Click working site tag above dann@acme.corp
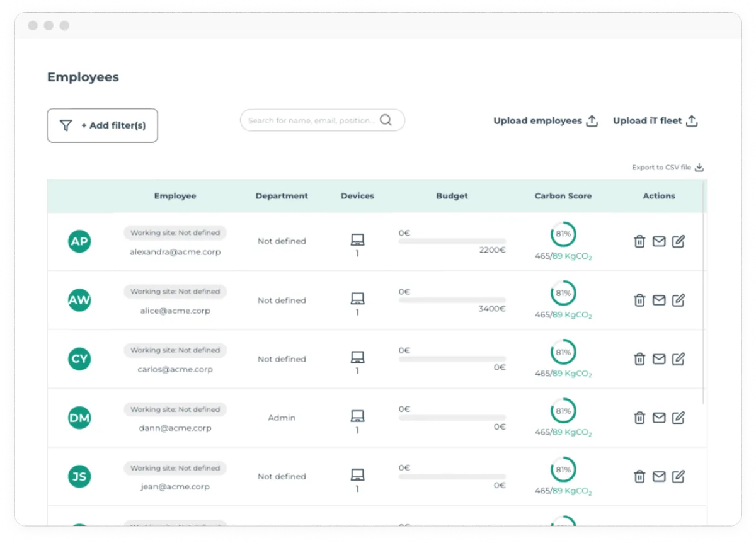The image size is (756, 543). pos(175,409)
